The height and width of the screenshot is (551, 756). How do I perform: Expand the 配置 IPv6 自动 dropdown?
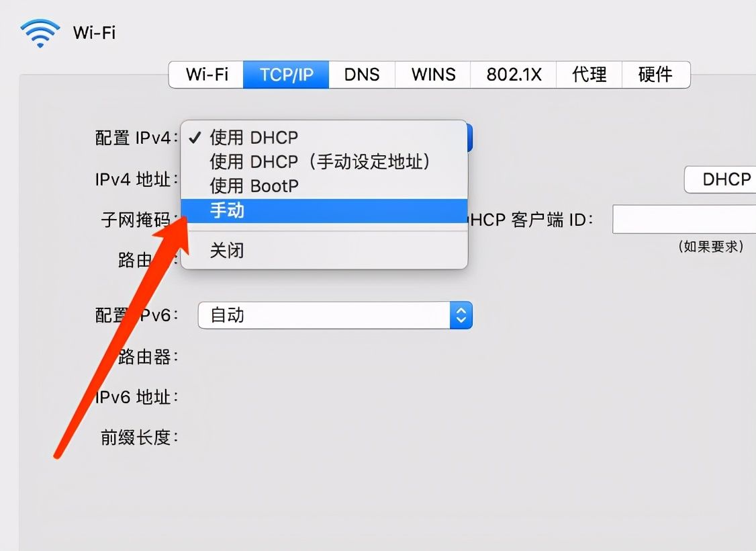335,316
